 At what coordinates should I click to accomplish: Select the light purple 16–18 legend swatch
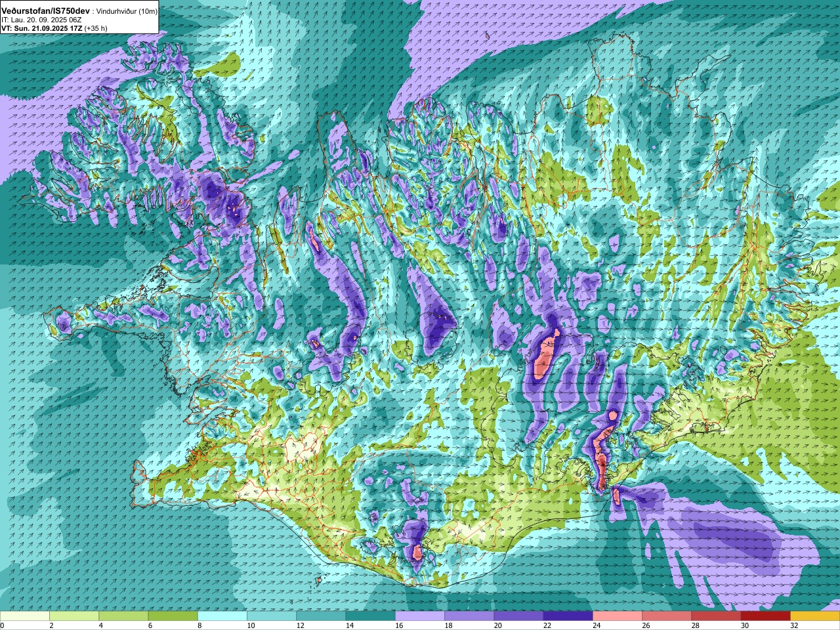(x=420, y=616)
